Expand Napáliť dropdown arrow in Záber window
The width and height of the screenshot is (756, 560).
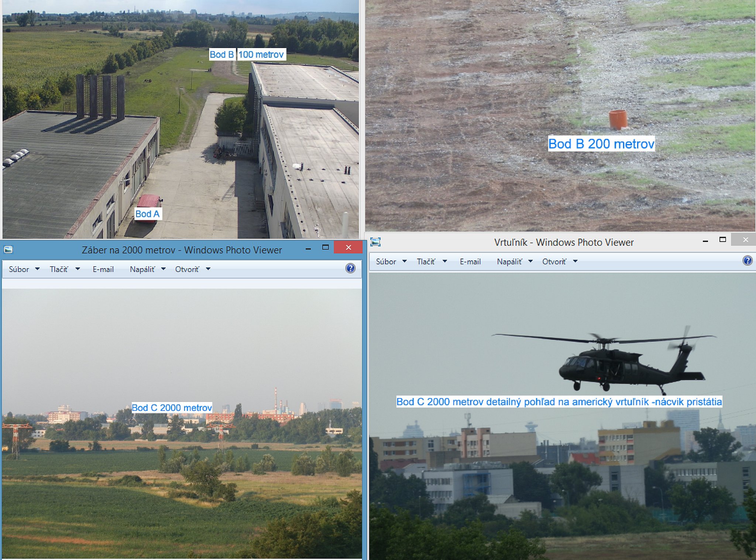click(x=163, y=269)
